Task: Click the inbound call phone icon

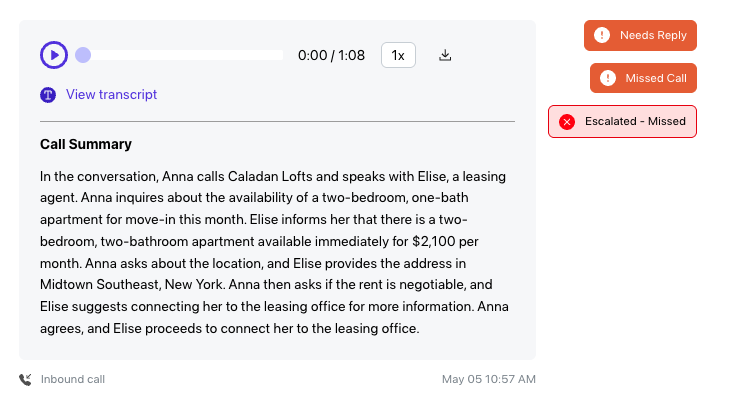Action: pyautogui.click(x=25, y=379)
